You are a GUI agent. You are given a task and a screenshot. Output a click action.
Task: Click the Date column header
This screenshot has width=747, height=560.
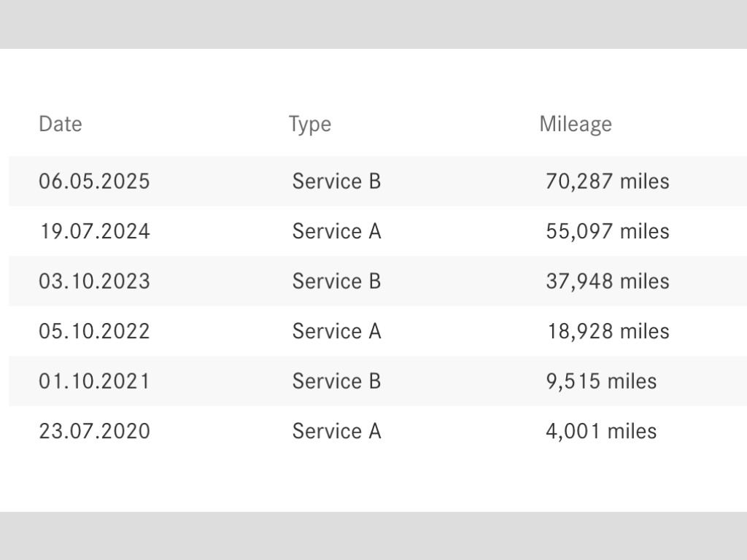[61, 124]
